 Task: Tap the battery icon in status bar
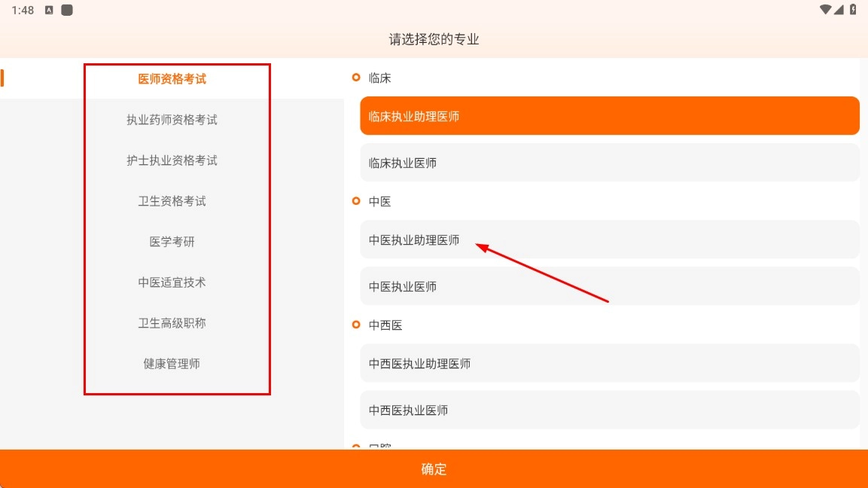(853, 10)
